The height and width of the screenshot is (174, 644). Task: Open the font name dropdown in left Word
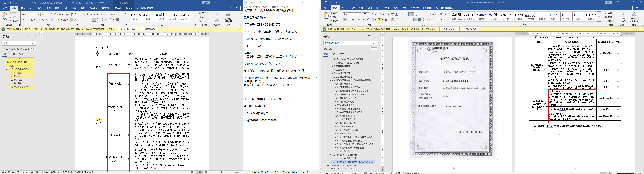(38, 15)
